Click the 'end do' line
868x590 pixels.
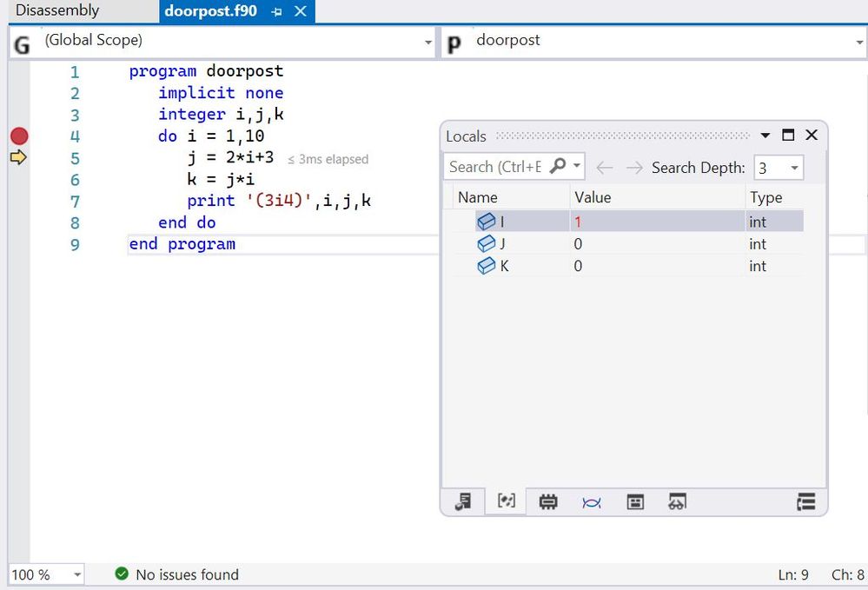tap(187, 222)
